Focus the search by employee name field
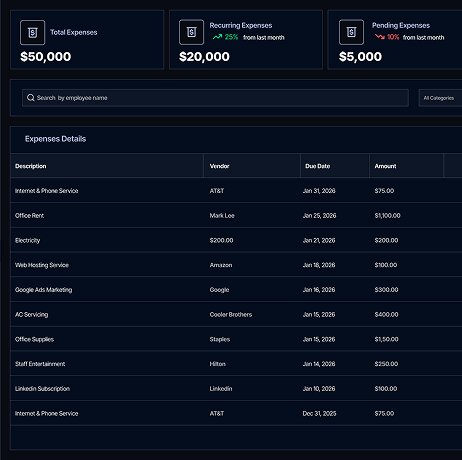462x460 pixels. [x=215, y=98]
